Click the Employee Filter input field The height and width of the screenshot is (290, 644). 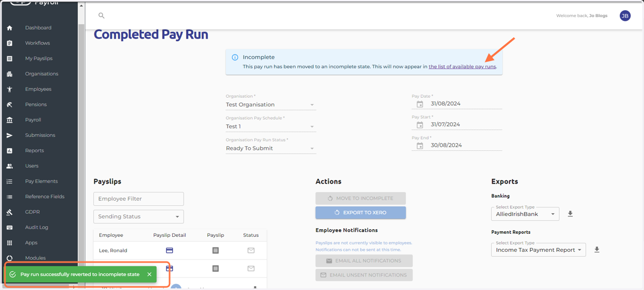pyautogui.click(x=138, y=199)
